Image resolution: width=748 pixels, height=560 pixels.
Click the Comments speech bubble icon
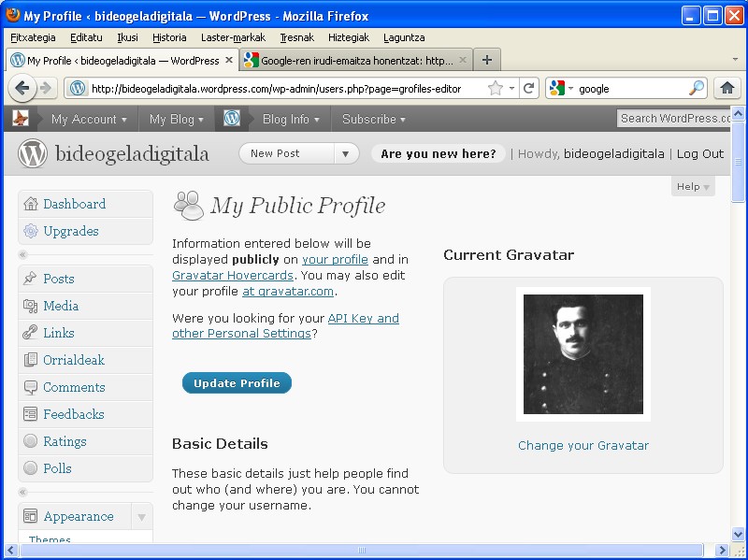click(30, 387)
